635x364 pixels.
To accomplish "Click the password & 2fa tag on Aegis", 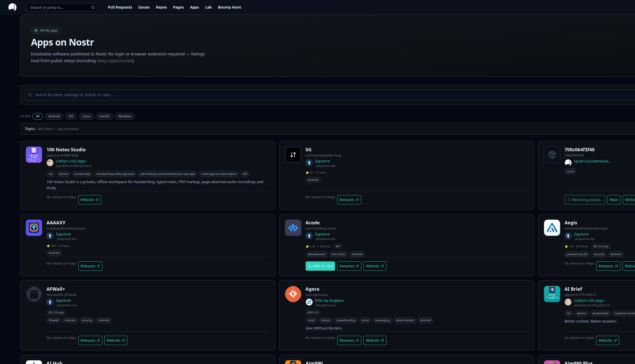I will pos(577,254).
